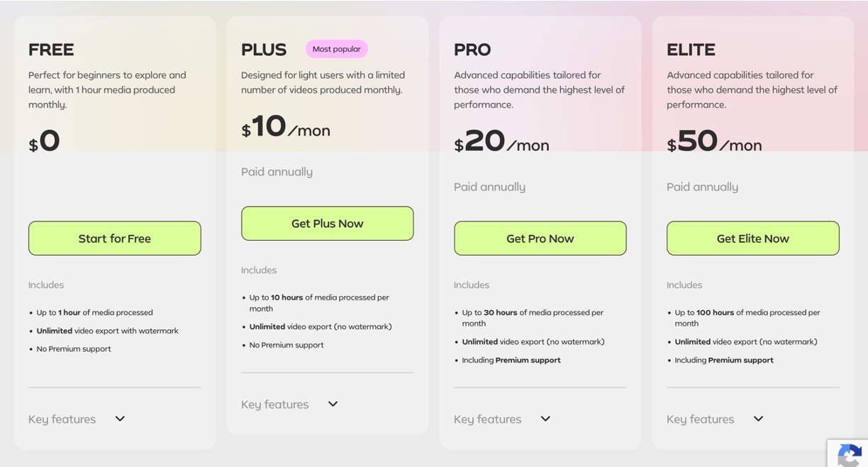Screen dimensions: 868x467
Task: Expand Key features chevron in FREE plan
Action: (120, 419)
